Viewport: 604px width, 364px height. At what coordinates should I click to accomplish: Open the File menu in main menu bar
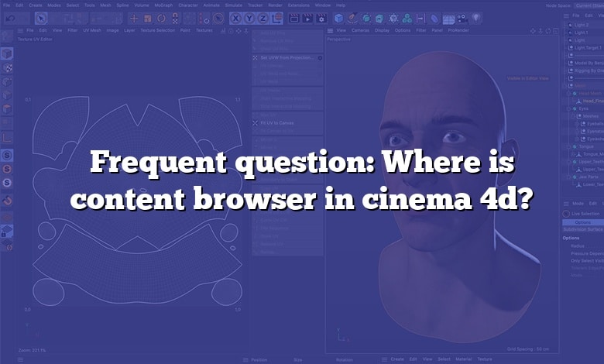pyautogui.click(x=7, y=5)
